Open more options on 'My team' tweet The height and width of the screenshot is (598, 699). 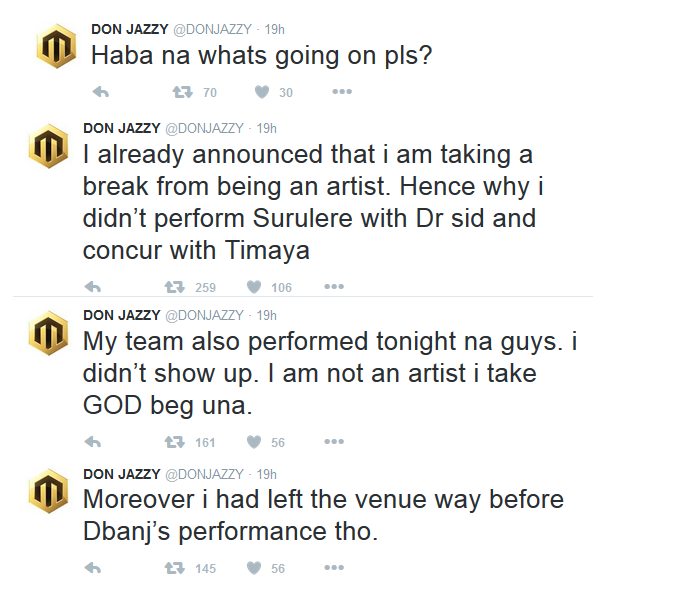[334, 441]
